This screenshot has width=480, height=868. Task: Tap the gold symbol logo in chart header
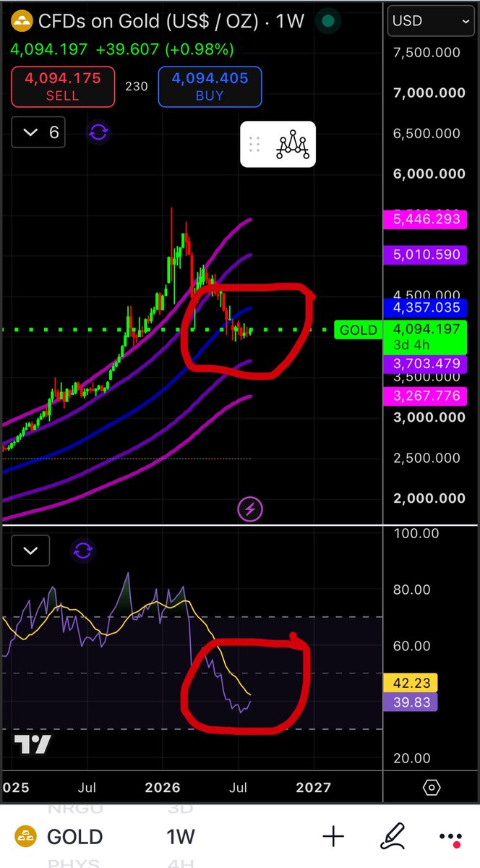(x=24, y=21)
